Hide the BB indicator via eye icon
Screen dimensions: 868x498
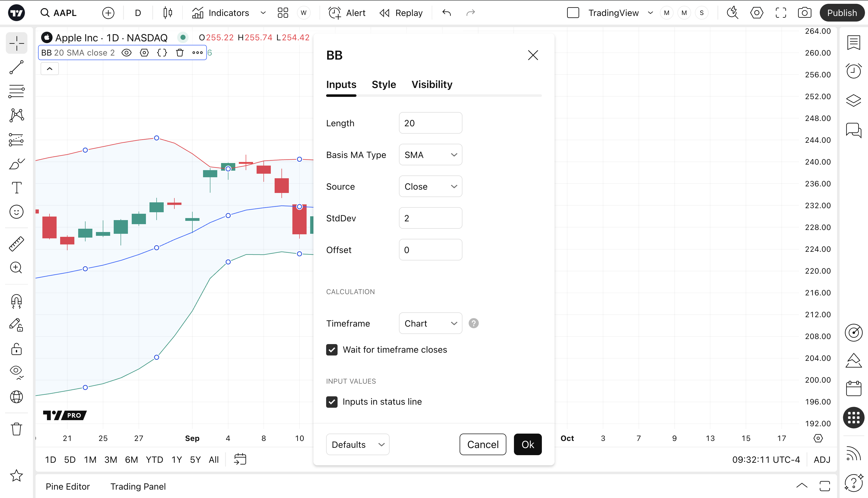(127, 53)
